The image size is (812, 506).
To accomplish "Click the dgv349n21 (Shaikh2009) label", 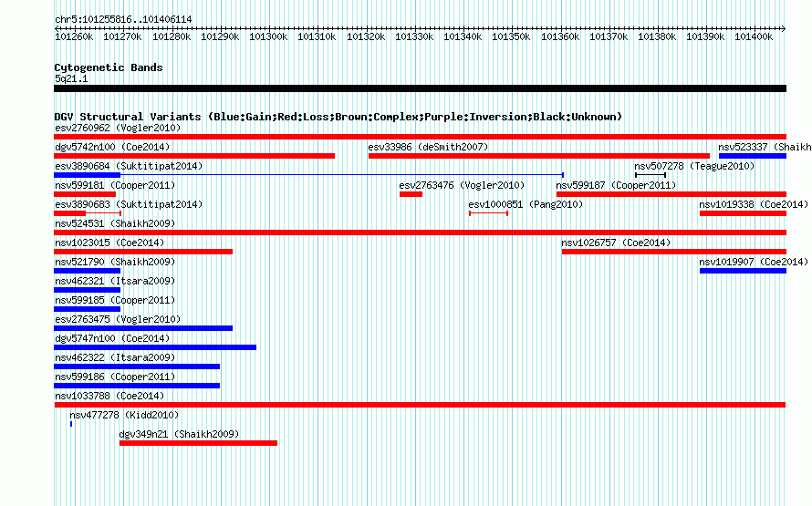I will [179, 434].
